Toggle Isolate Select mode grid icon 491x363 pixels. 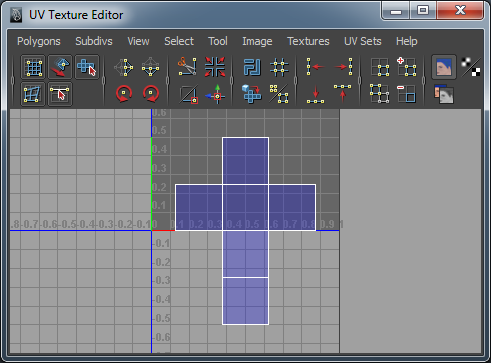click(x=380, y=67)
